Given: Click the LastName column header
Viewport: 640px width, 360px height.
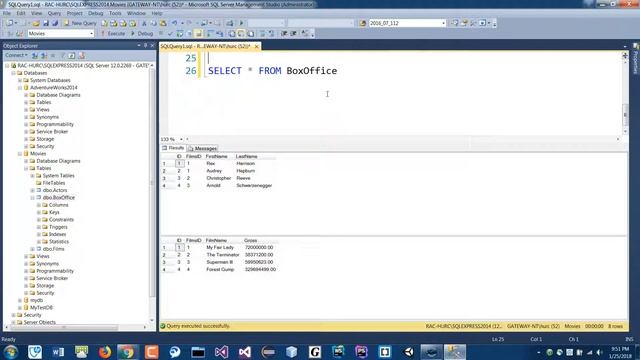Looking at the screenshot, I should pos(247,156).
